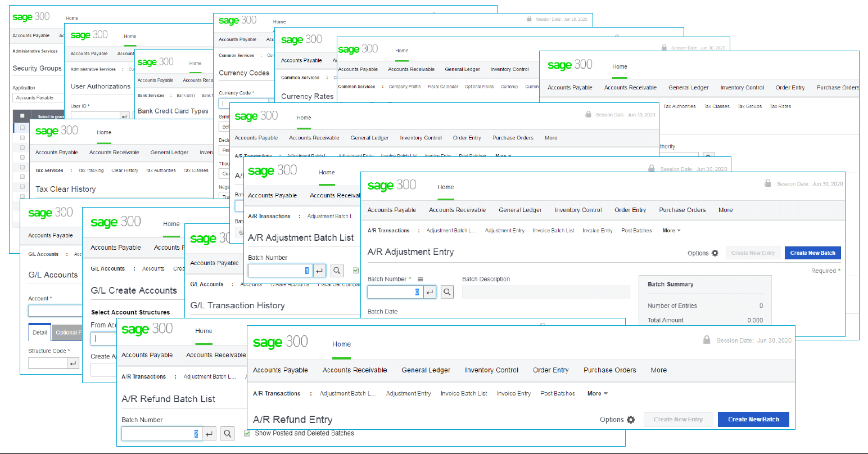This screenshot has width=868, height=454.
Task: Click Create New Entry in A/R Refund Entry
Action: pyautogui.click(x=678, y=420)
